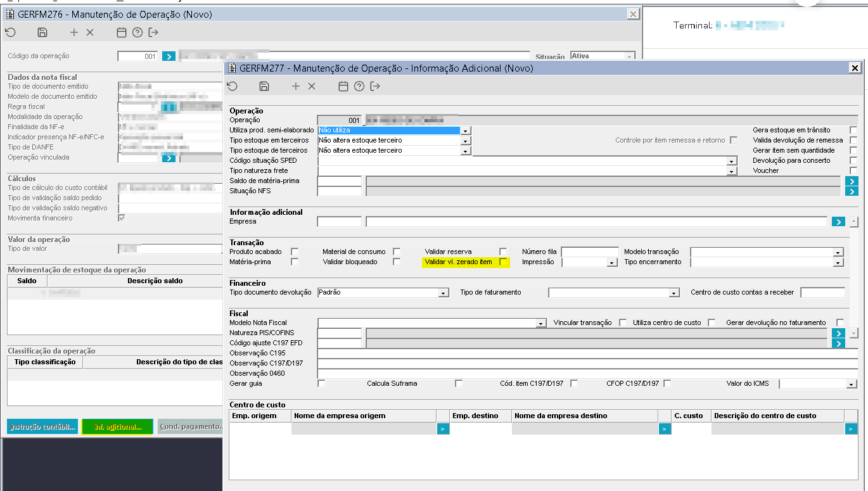Open lookup arrow for Empresa field
Viewport: 868px width, 491px height.
point(838,222)
